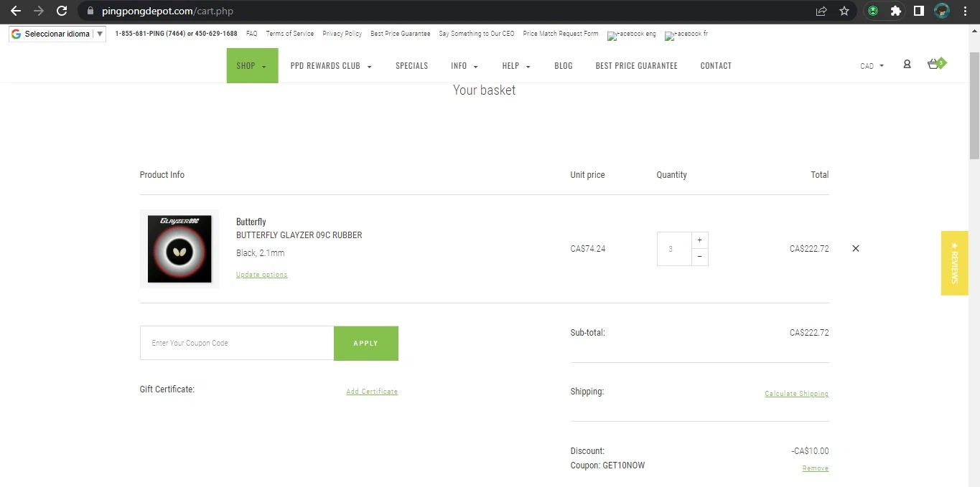The image size is (980, 487).
Task: Click the discount amount -CA$10.00
Action: tap(810, 451)
